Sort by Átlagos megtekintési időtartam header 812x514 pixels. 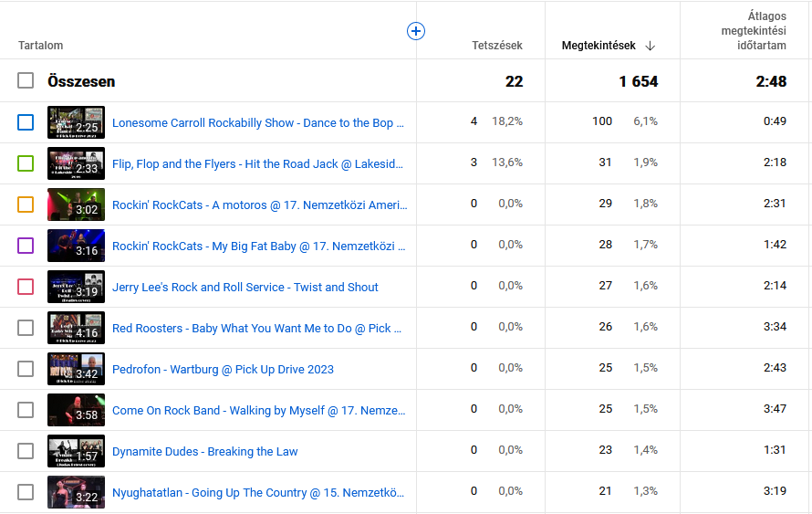(753, 31)
